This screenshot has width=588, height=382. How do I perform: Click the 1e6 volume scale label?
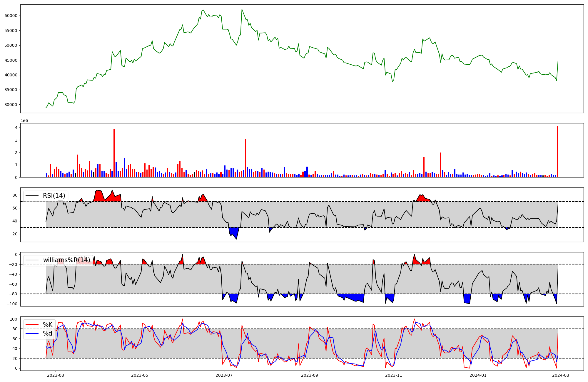(24, 121)
